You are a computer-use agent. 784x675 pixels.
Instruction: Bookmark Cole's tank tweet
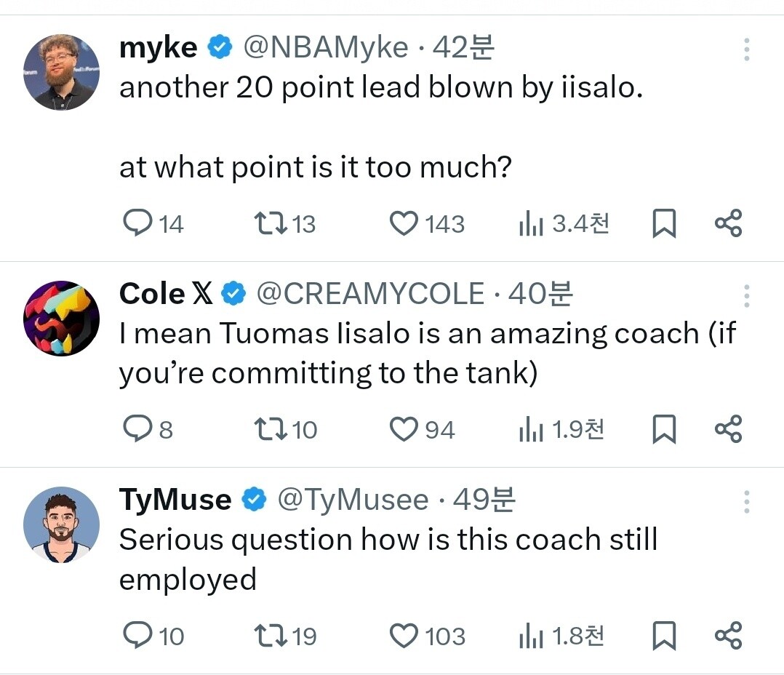tap(663, 429)
